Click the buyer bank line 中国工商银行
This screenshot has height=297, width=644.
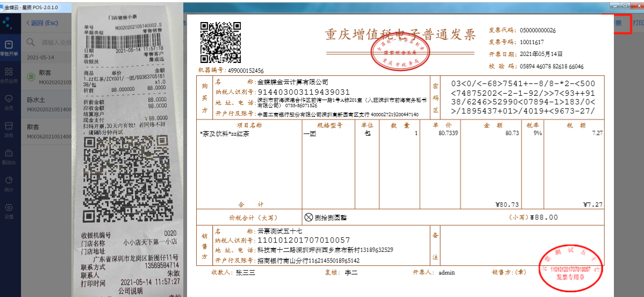click(338, 115)
